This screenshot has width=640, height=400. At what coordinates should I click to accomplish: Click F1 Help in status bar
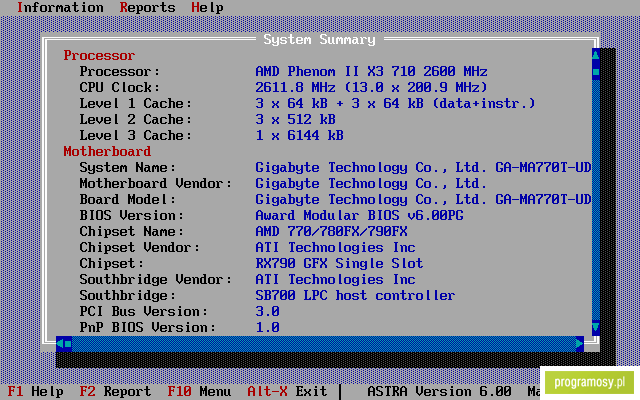36,391
